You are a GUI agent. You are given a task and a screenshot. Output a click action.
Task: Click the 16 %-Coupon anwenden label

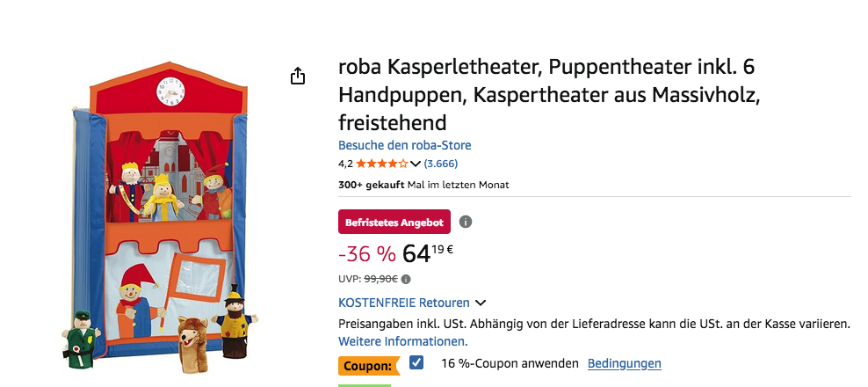(510, 363)
